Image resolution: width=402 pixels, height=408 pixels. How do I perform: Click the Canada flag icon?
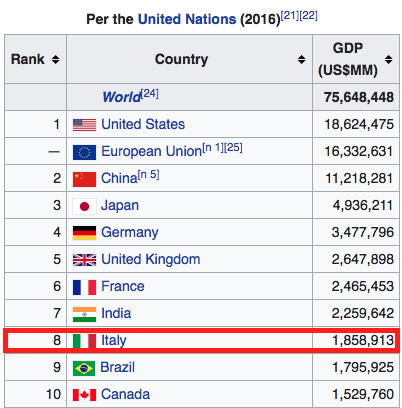pos(84,395)
